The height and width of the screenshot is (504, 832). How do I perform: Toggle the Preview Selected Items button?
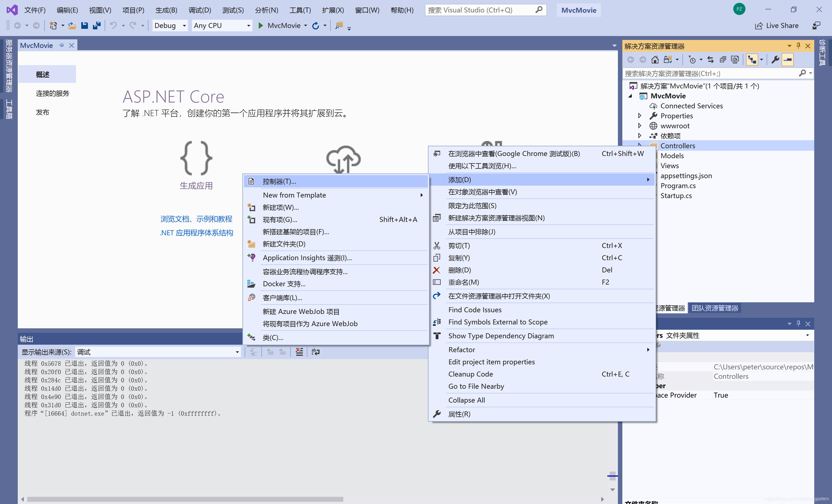coord(787,60)
